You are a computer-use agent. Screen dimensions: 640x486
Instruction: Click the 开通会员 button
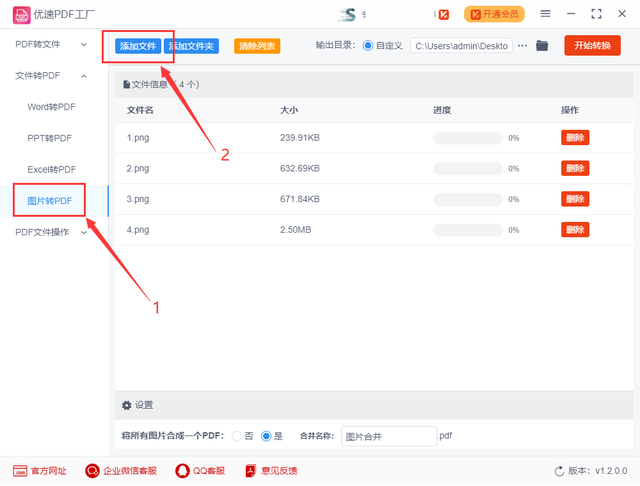point(494,15)
